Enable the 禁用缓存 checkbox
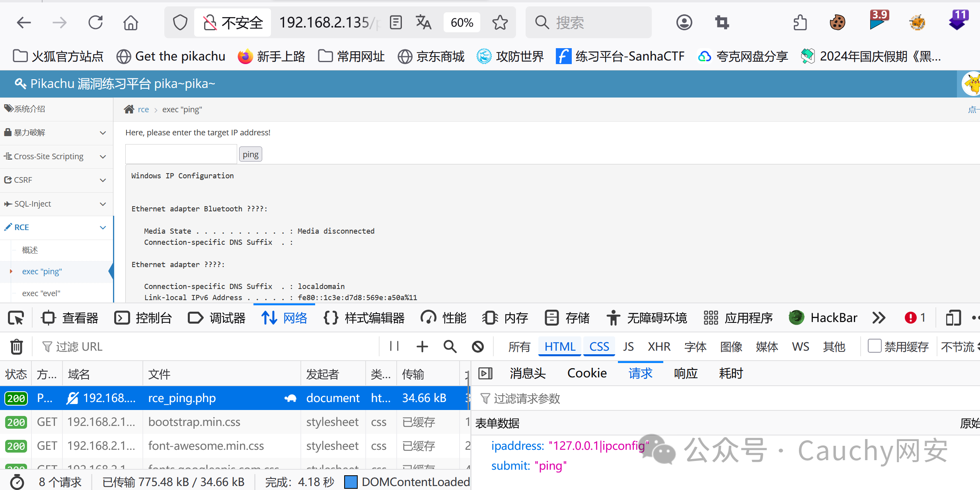 click(x=874, y=346)
